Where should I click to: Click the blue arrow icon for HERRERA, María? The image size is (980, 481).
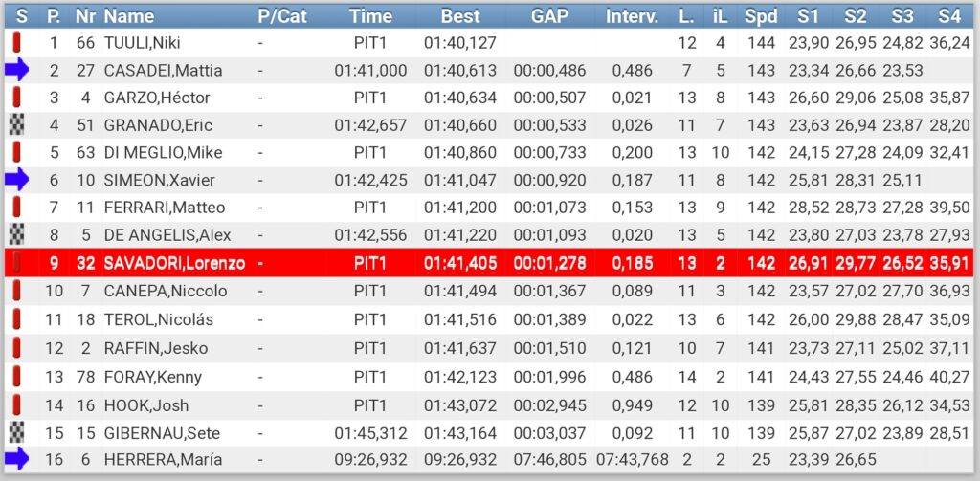pos(17,460)
